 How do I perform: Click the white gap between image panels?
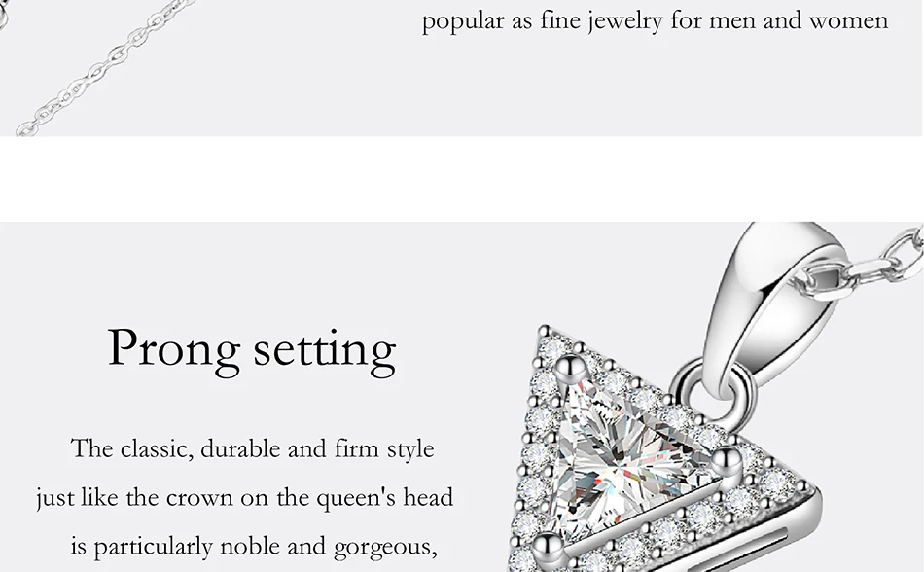pos(462,179)
